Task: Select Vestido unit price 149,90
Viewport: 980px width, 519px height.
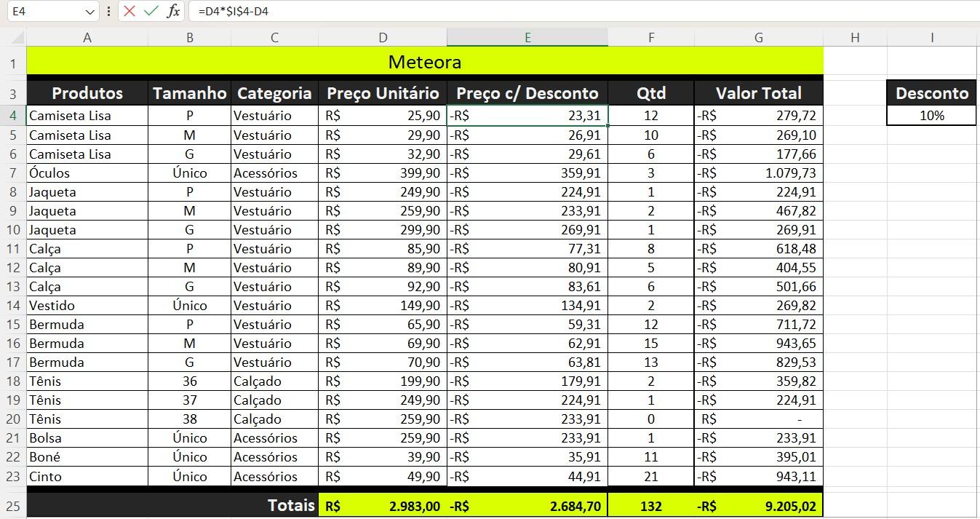Action: point(383,305)
